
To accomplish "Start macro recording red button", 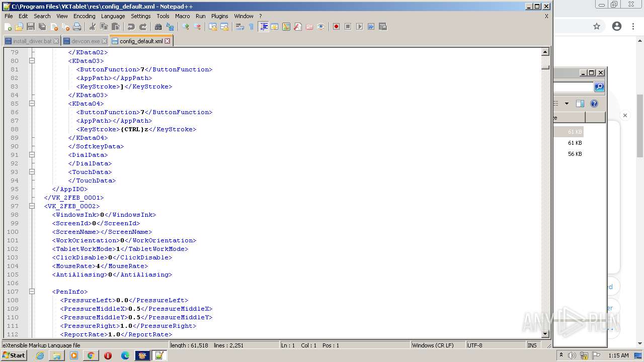I will 336,27.
